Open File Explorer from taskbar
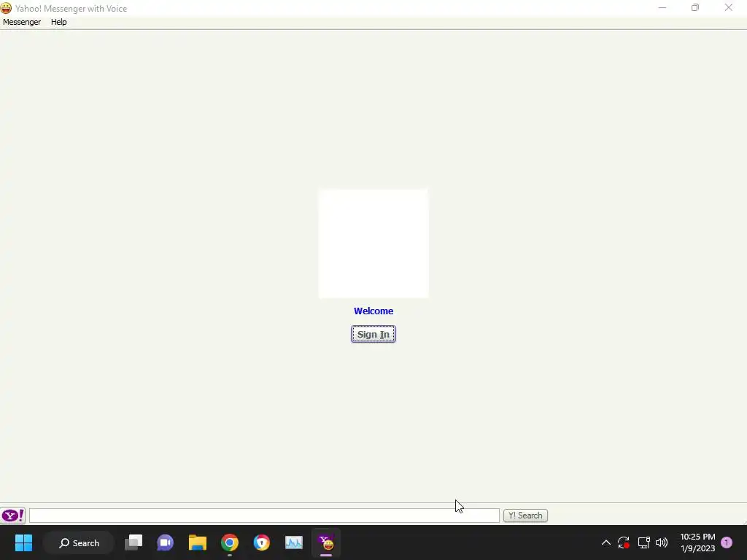Viewport: 747px width, 560px height. [197, 542]
